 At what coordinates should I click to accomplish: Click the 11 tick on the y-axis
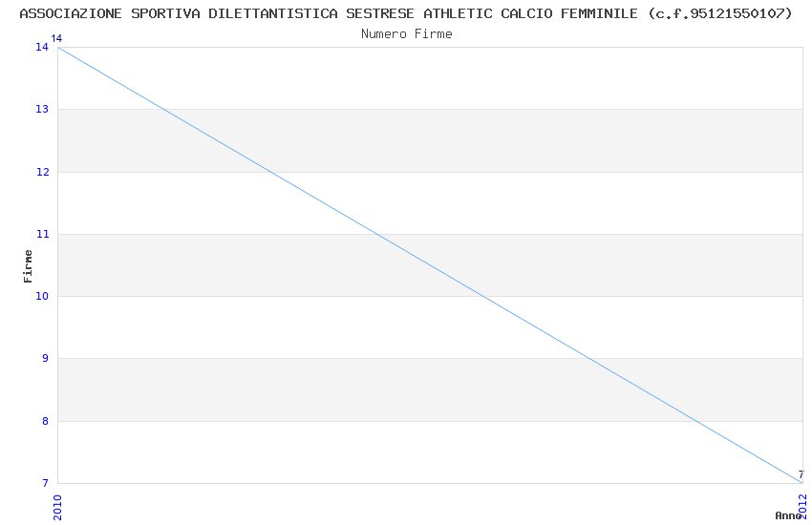point(43,234)
